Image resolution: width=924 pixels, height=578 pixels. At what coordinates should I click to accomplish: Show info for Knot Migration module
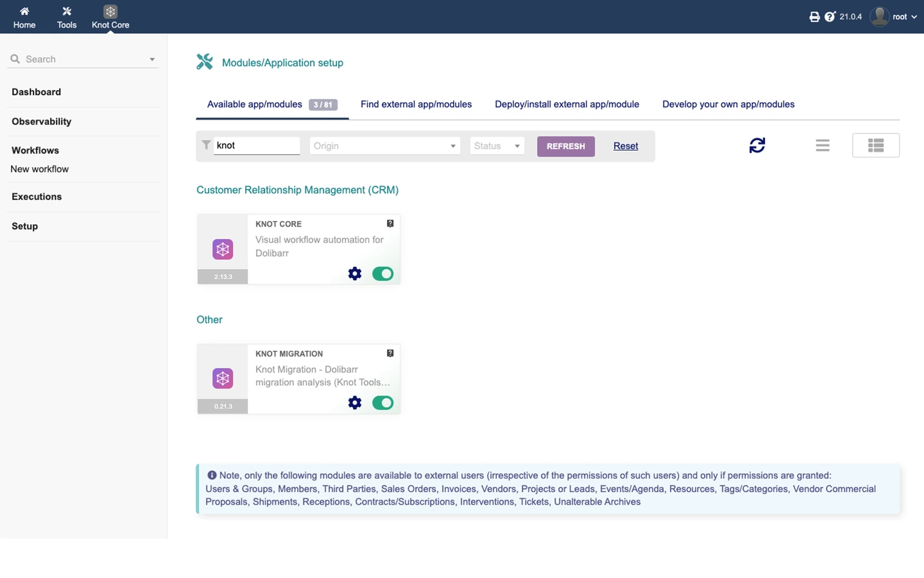coord(390,353)
